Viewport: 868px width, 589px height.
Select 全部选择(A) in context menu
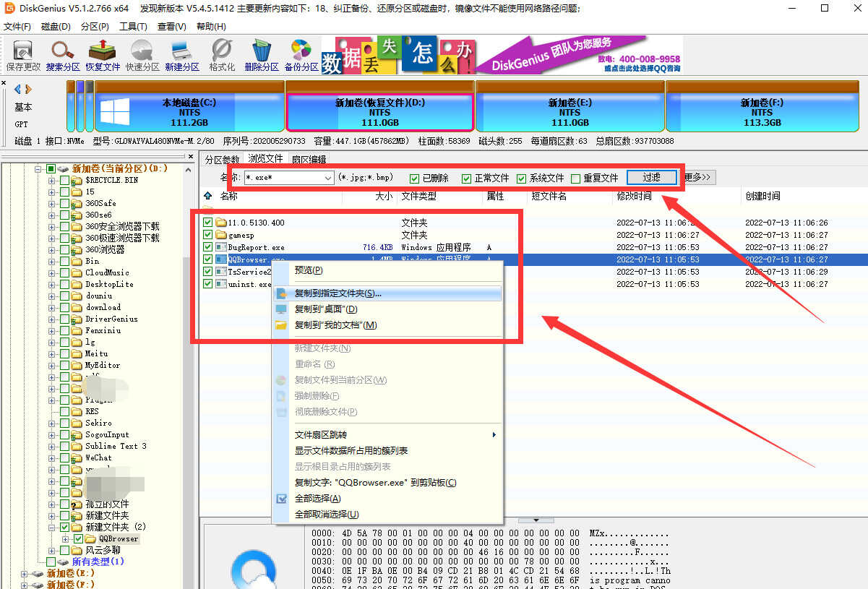(387, 499)
